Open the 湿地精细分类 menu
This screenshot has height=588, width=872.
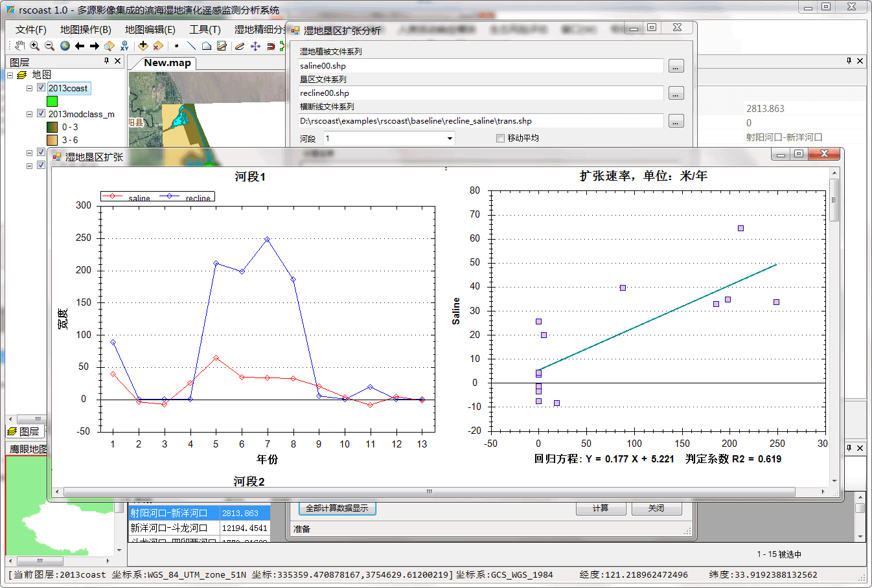pyautogui.click(x=259, y=30)
